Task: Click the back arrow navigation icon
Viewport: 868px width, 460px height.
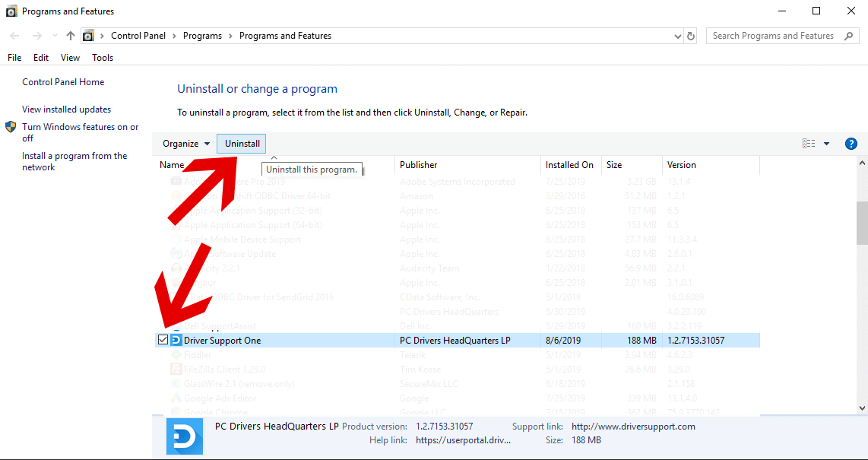Action: click(15, 36)
